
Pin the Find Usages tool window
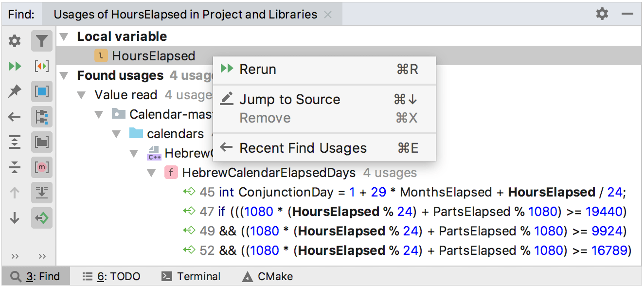point(14,91)
